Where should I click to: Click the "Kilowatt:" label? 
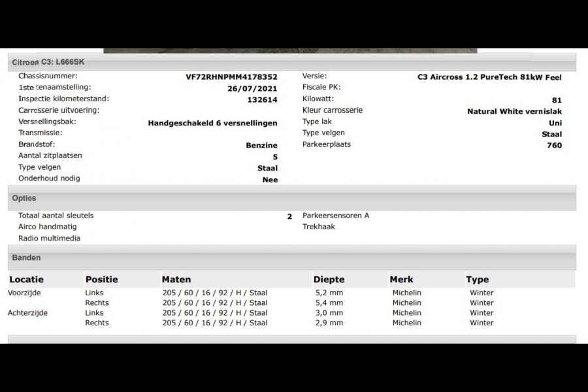tap(318, 99)
